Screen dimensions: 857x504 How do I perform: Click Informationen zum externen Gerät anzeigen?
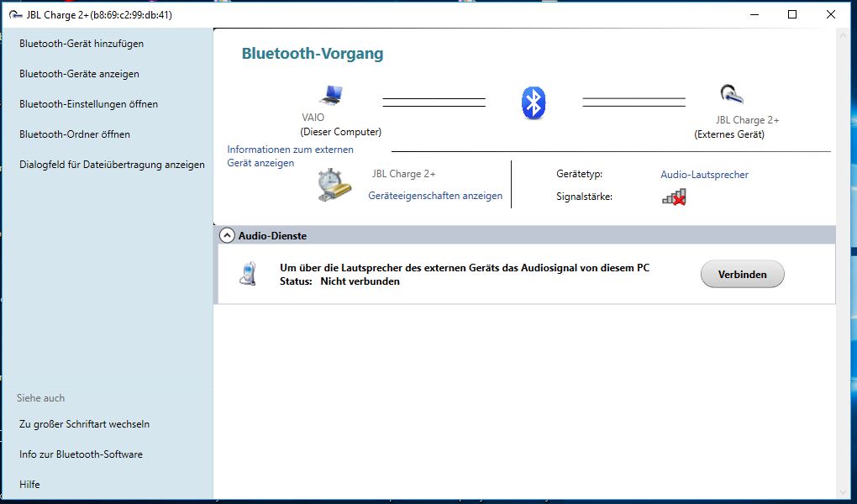pos(290,156)
